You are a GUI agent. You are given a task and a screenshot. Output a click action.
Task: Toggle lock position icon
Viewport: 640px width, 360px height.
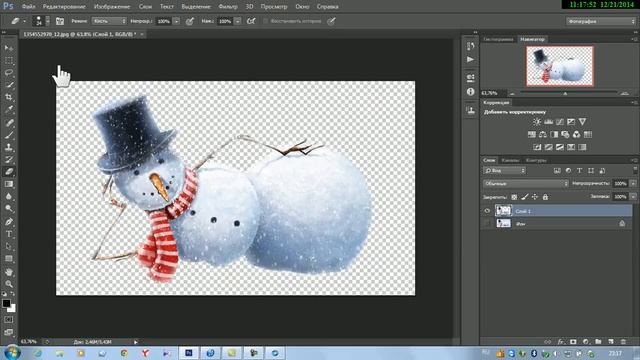click(535, 197)
